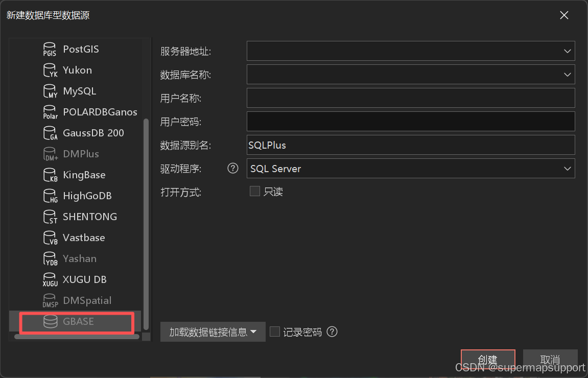
Task: Choose the HighGoDB HG icon
Action: (x=50, y=196)
